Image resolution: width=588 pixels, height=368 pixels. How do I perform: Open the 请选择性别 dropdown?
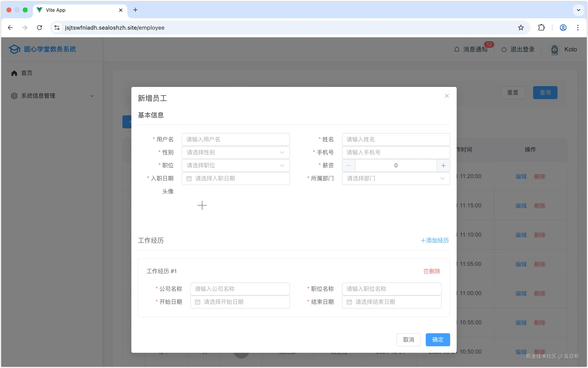click(x=236, y=153)
